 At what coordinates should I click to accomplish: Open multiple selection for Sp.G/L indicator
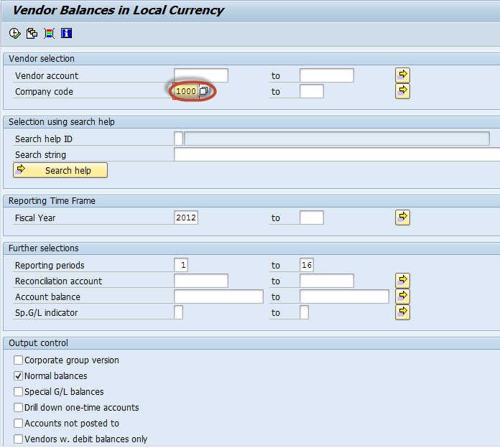coord(402,312)
